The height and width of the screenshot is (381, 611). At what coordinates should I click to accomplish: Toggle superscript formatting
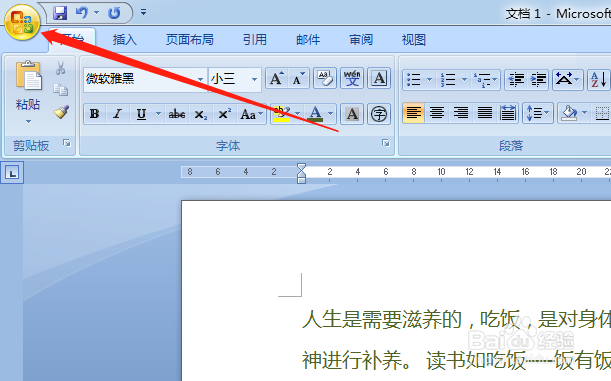(224, 114)
